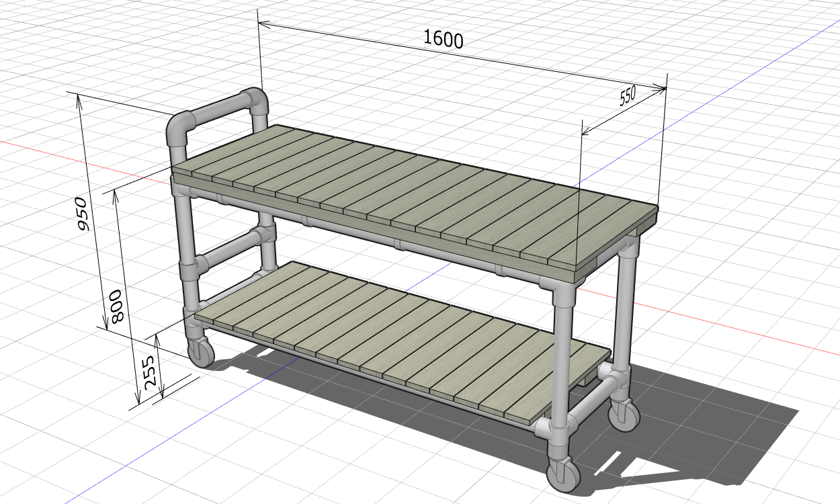
Task: Select the 1600 length dimension label
Action: tap(444, 39)
